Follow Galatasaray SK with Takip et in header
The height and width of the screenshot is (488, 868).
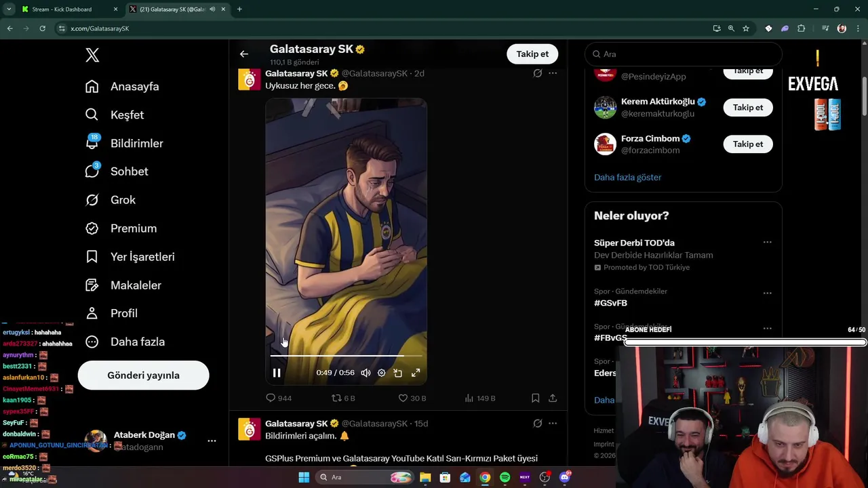click(532, 54)
